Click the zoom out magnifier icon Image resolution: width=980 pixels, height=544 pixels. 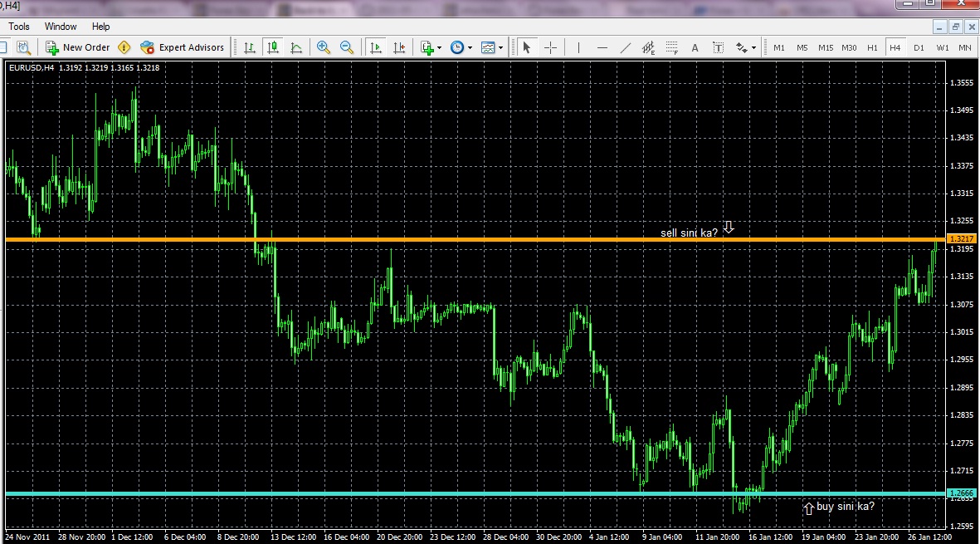(x=347, y=47)
